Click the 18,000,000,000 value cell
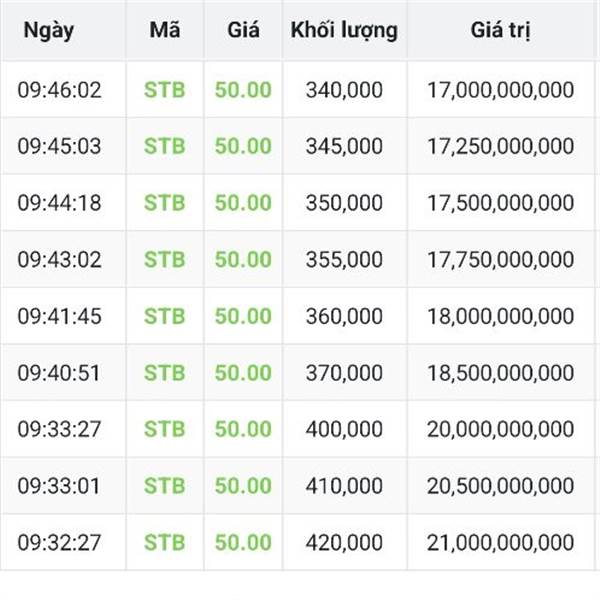The image size is (600, 600). (x=500, y=316)
